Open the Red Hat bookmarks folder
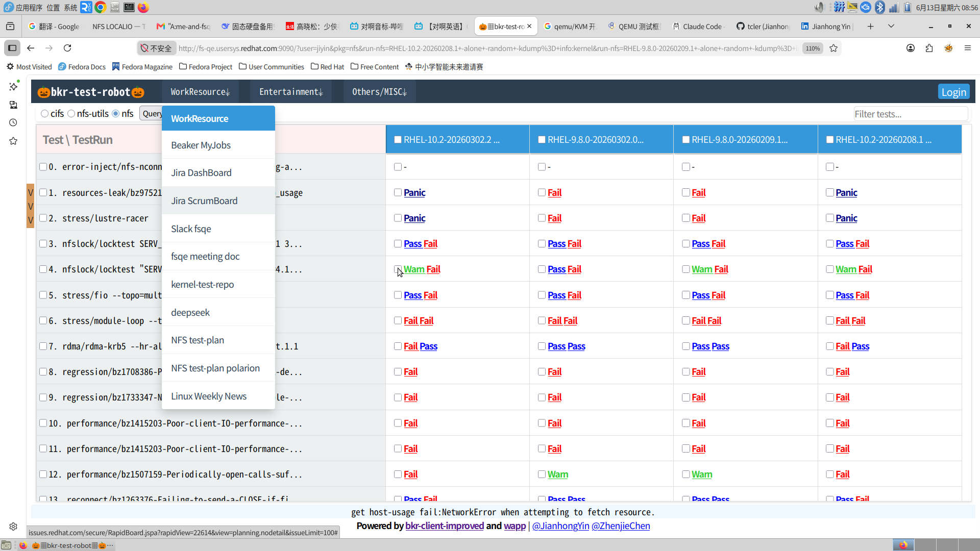This screenshot has width=980, height=551. tap(328, 67)
